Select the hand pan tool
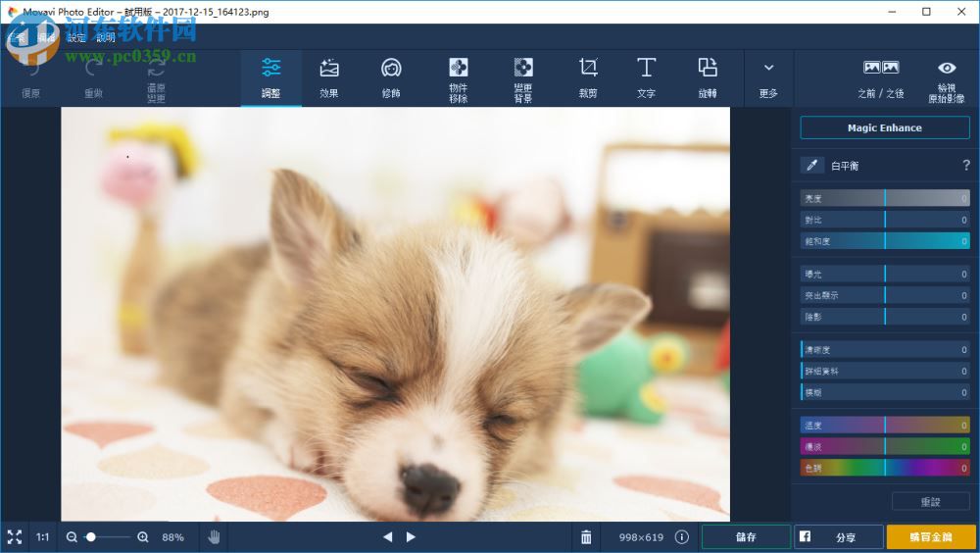980x553 pixels. click(214, 536)
